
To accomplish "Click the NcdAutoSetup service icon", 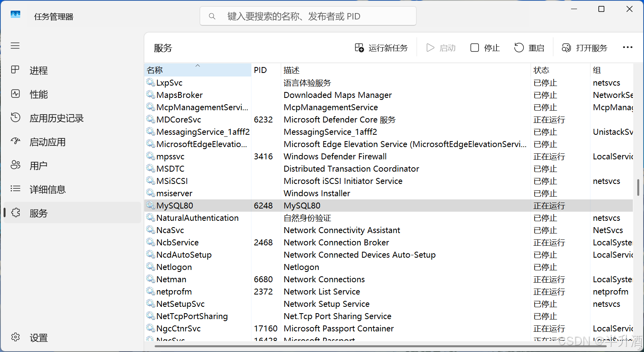I will click(151, 254).
